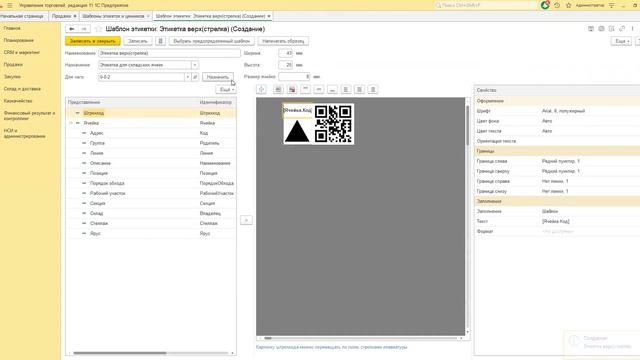This screenshot has height=360, width=640.
Task: Open Главное section in sidebar
Action: click(x=12, y=28)
